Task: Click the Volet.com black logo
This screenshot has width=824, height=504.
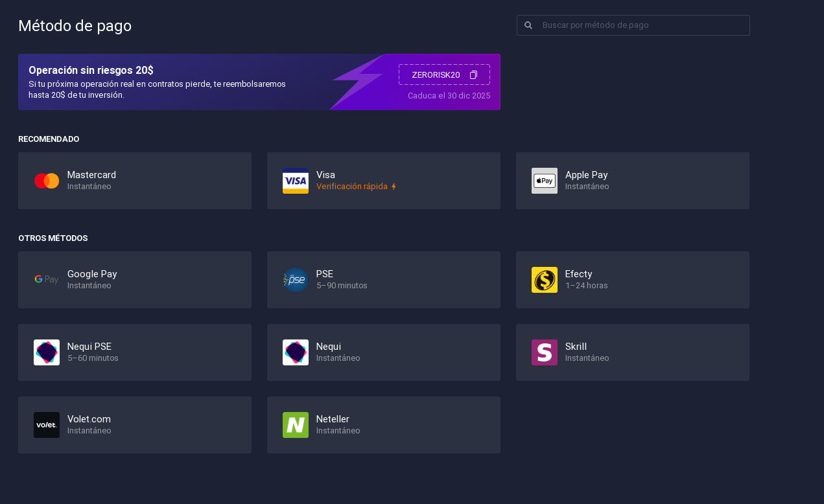Action: pos(47,425)
